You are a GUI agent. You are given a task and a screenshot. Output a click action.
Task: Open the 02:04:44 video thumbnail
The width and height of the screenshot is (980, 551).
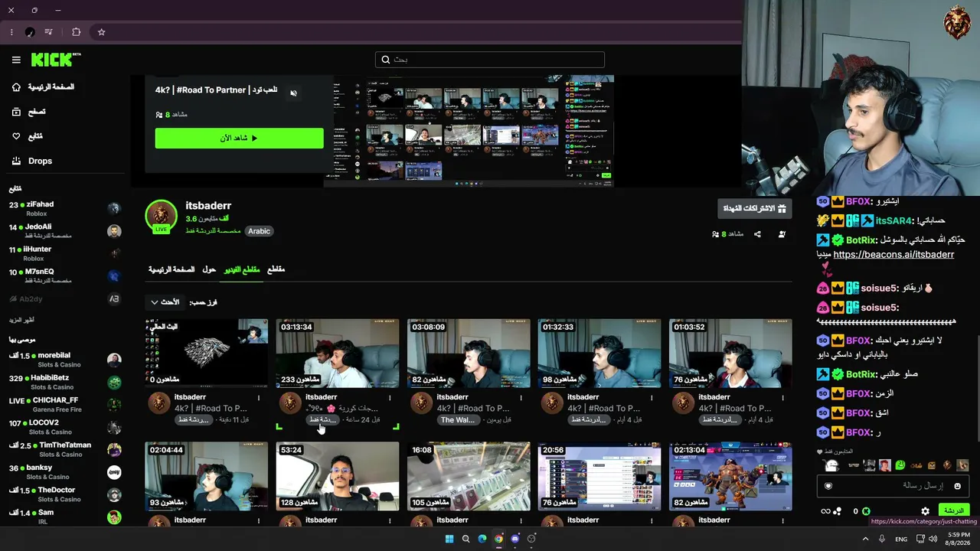pyautogui.click(x=207, y=476)
